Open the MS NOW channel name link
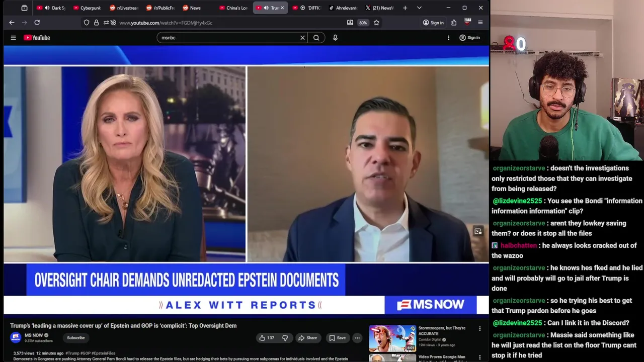Screen dimensions: 644x362 34,335
